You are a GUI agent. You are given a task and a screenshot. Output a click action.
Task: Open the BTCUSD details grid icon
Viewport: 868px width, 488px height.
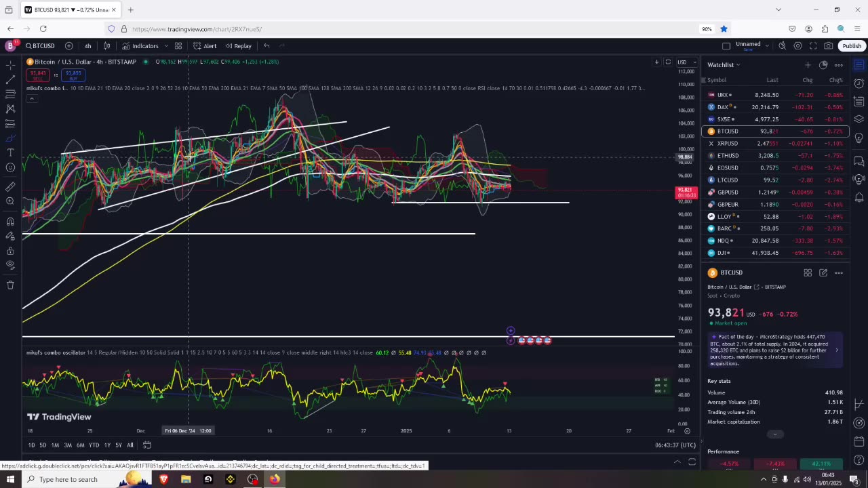pyautogui.click(x=808, y=272)
